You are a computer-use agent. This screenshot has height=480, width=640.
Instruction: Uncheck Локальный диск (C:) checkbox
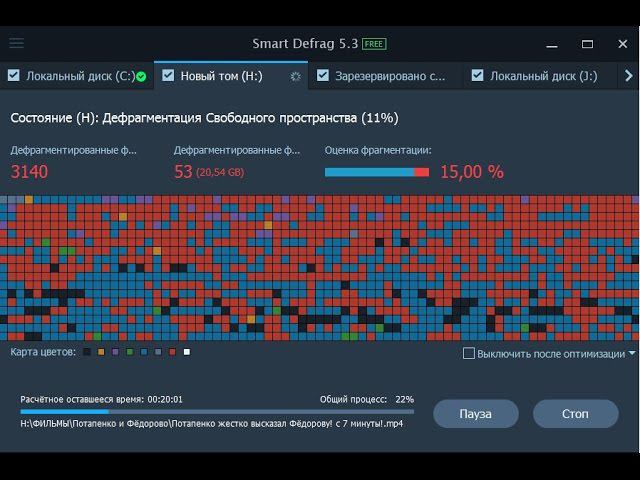coord(13,75)
